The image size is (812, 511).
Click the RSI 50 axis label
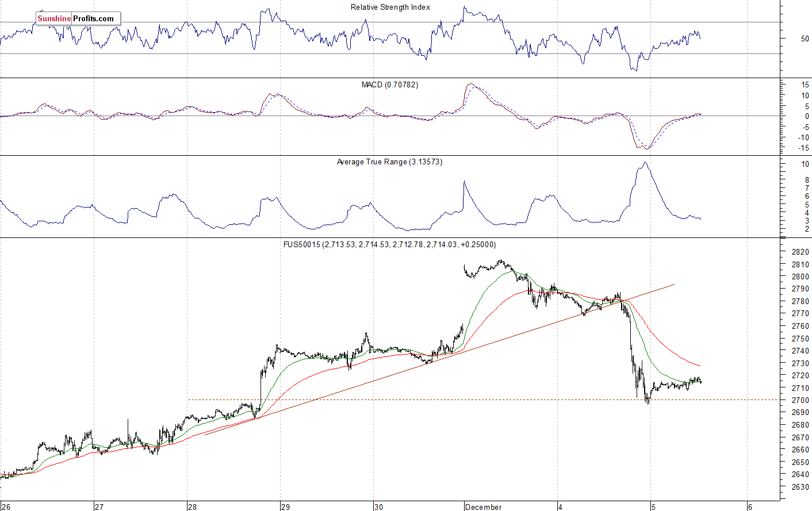(x=805, y=39)
